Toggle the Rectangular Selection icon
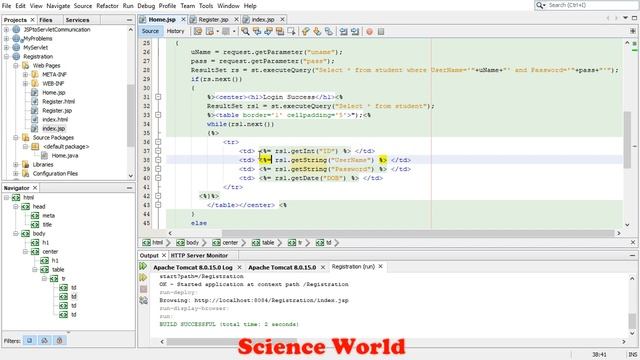Image resolution: width=640 pixels, height=360 pixels. click(x=291, y=31)
